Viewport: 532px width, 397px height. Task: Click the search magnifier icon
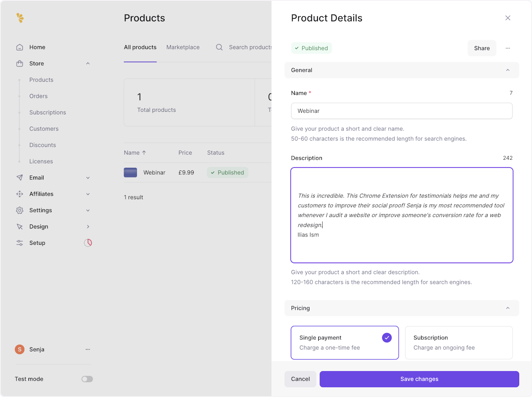(219, 47)
